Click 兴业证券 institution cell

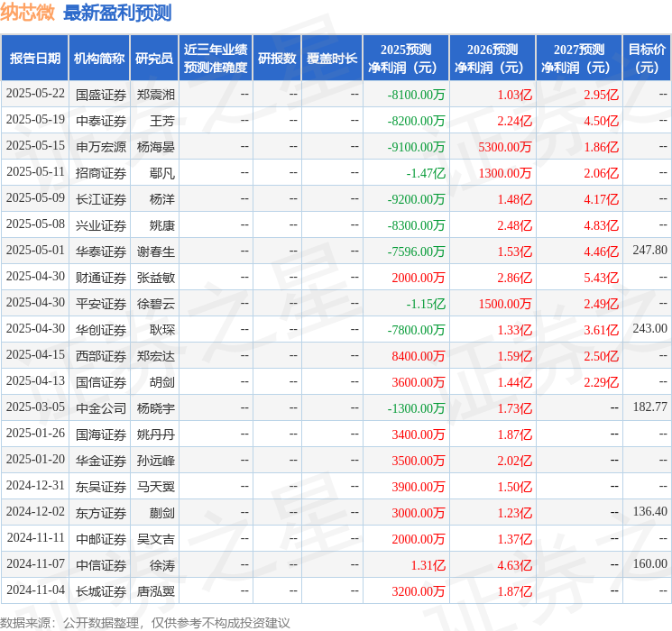click(101, 225)
